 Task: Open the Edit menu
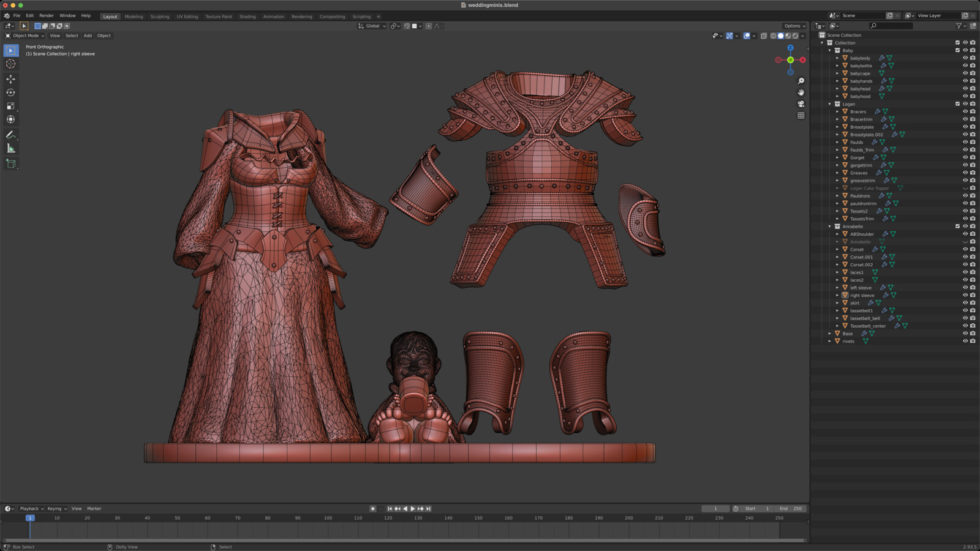[x=29, y=15]
